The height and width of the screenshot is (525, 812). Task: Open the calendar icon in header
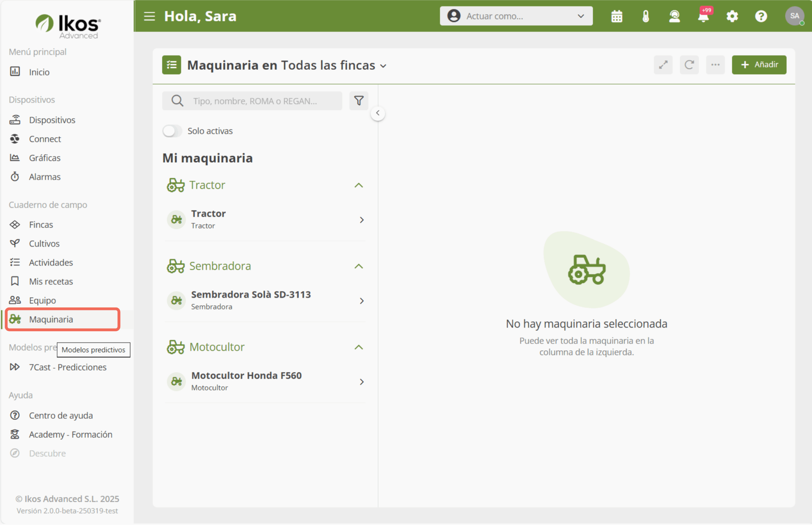(x=616, y=16)
